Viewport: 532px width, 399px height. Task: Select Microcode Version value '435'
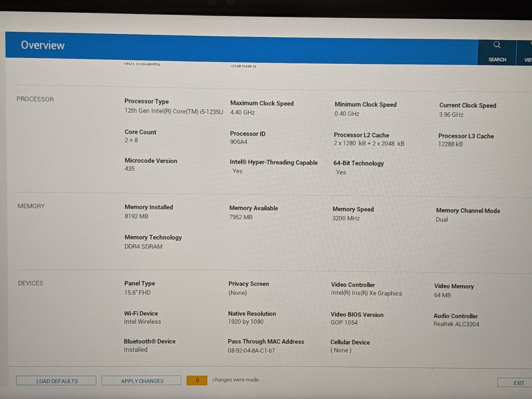(130, 169)
